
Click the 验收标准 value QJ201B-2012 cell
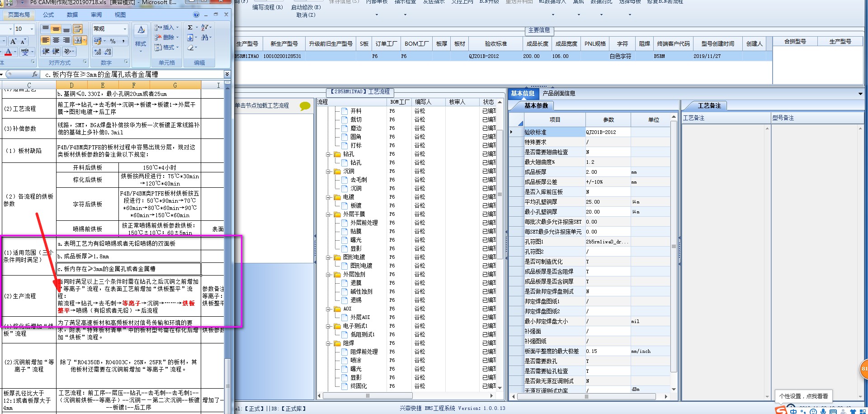(x=608, y=132)
